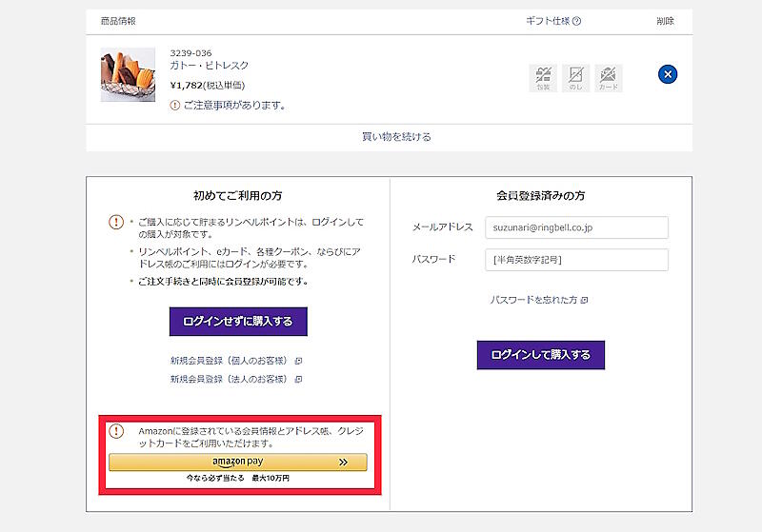The height and width of the screenshot is (532, 762).
Task: Click external-link icon next to 個人のお客様 registration
Action: 298,361
